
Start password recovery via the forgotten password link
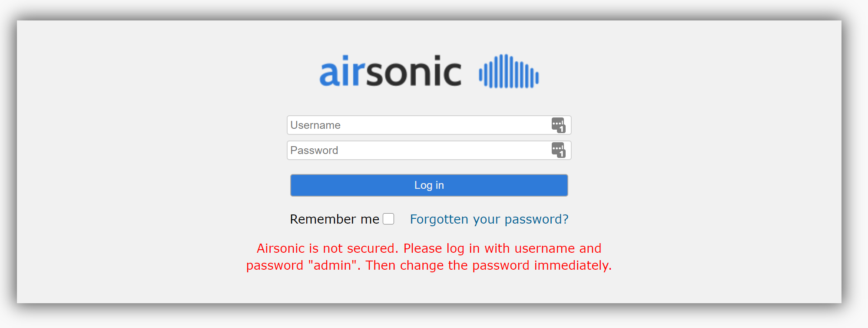click(x=489, y=219)
